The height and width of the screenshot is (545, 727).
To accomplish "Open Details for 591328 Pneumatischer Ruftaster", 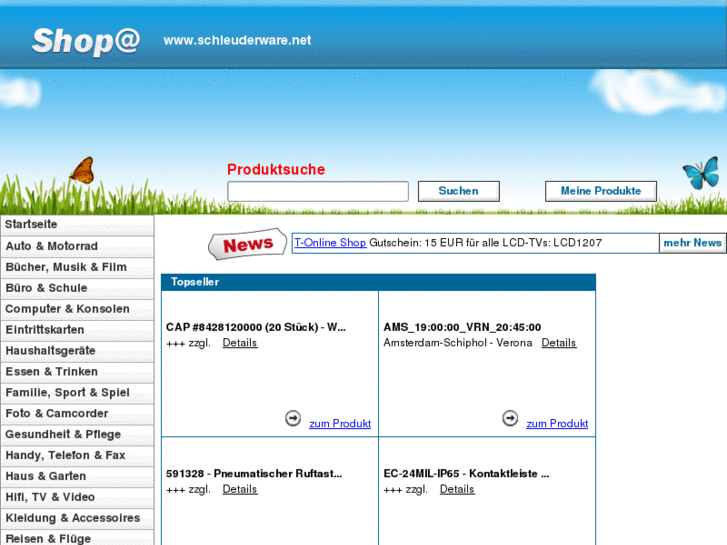I will click(240, 489).
